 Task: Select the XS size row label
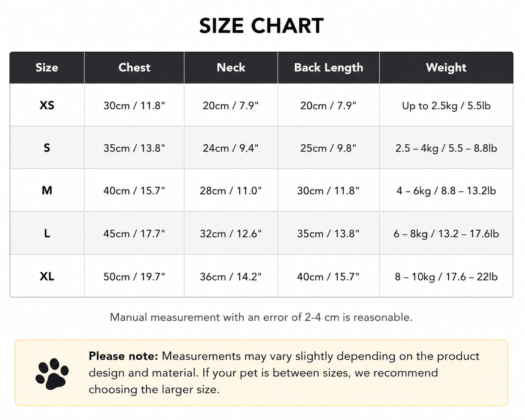47,105
